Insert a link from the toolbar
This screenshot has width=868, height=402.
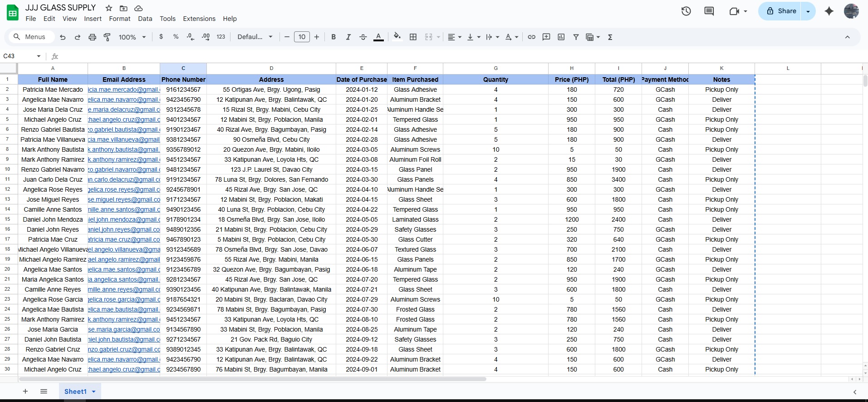(531, 37)
